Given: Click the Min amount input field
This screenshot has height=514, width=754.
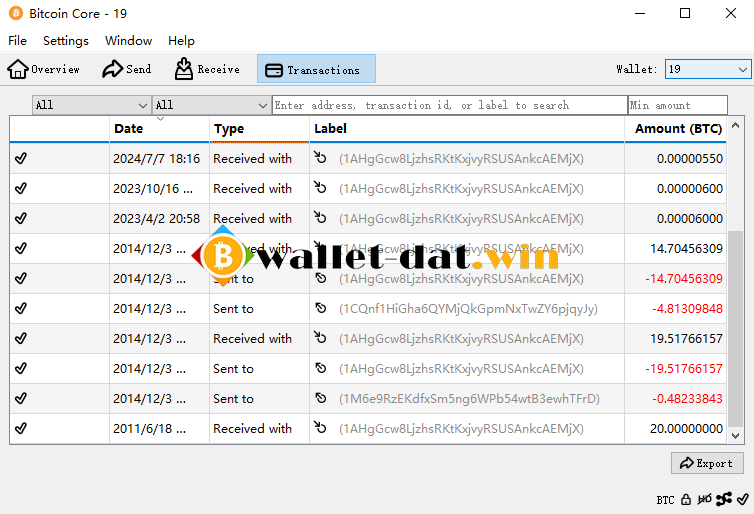Looking at the screenshot, I should point(678,105).
